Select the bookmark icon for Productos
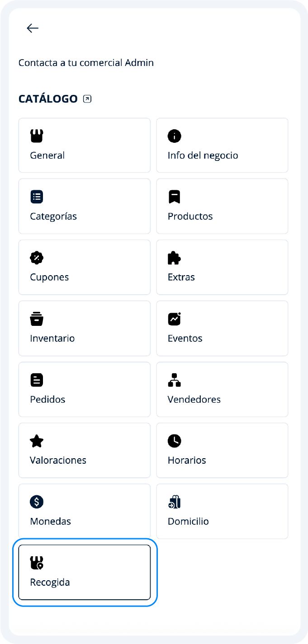This screenshot has width=308, height=644. [174, 197]
